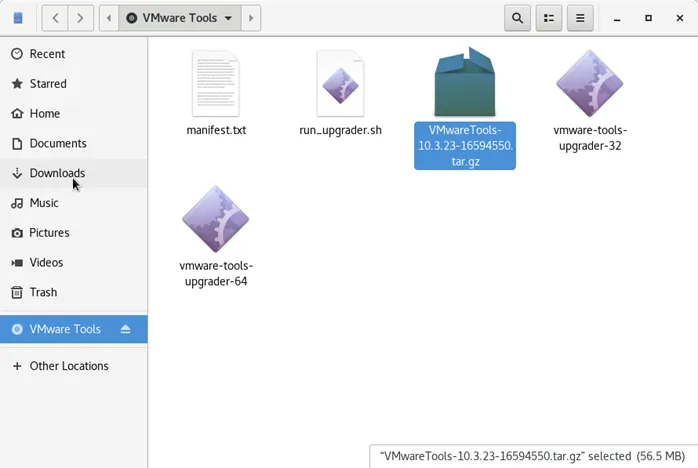
Task: Select the run_upgrader.sh script icon
Action: (x=341, y=83)
